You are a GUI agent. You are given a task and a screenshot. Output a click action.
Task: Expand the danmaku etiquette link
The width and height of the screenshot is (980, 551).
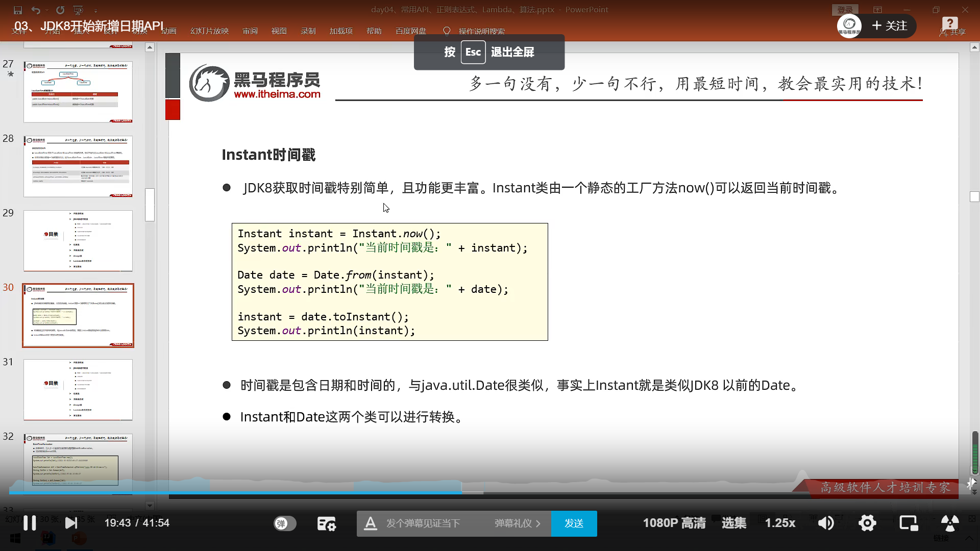[x=517, y=523]
